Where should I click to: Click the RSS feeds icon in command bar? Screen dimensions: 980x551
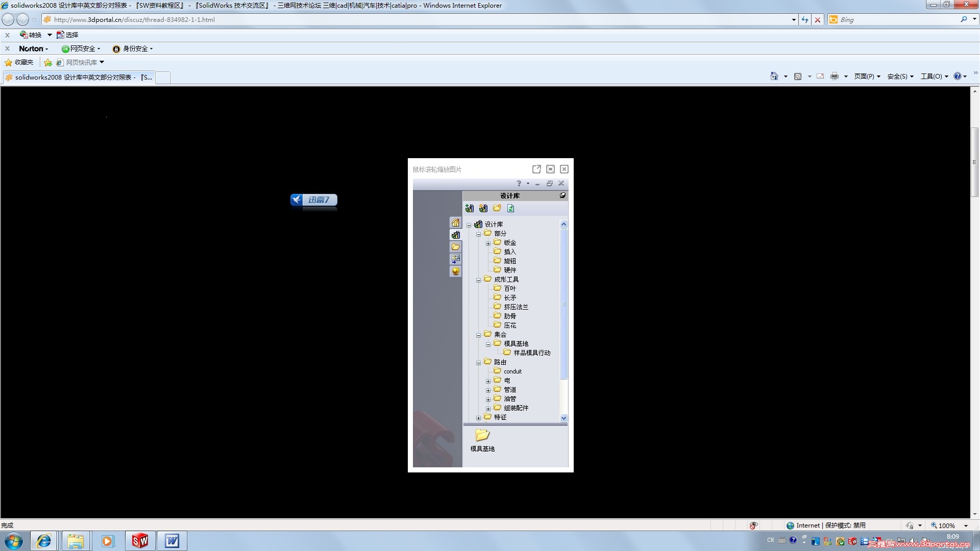click(x=797, y=77)
